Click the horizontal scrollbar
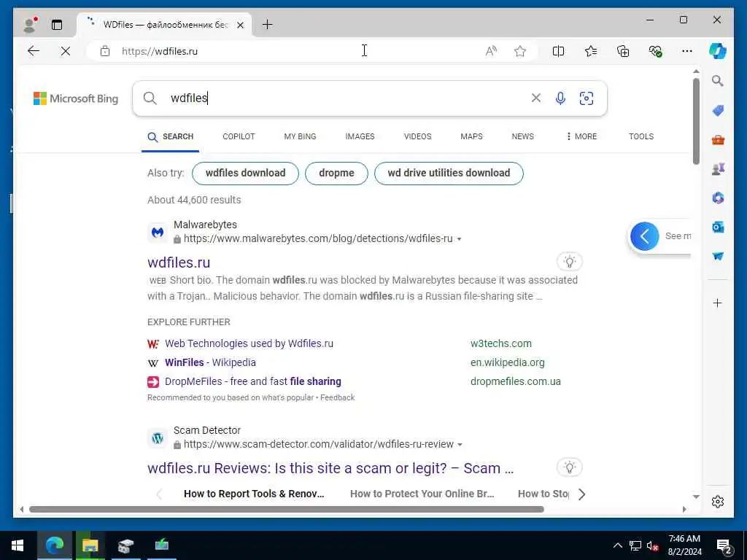This screenshot has width=747, height=560. (286, 509)
